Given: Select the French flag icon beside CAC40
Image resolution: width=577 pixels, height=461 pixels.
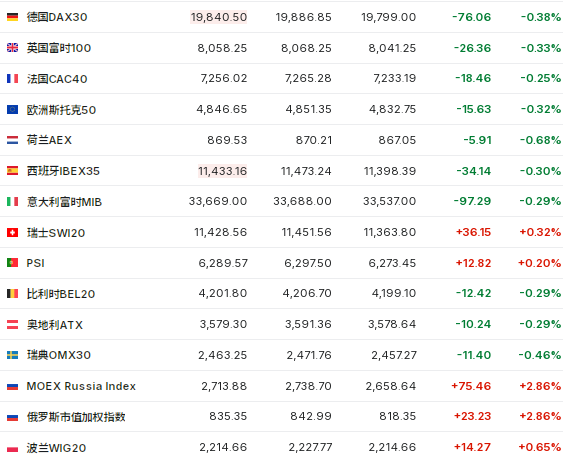Looking at the screenshot, I should point(12,78).
